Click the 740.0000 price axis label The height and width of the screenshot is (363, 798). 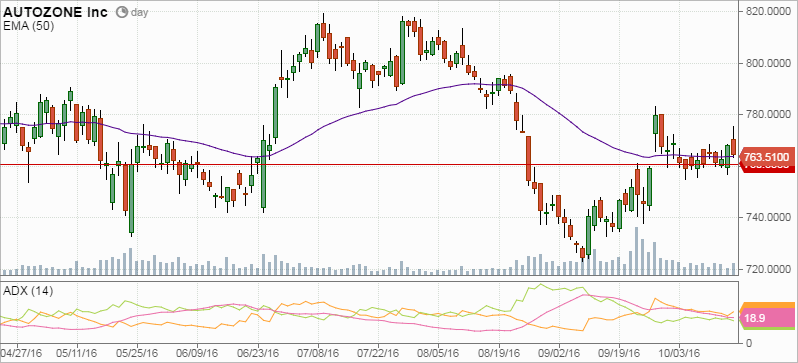click(768, 217)
